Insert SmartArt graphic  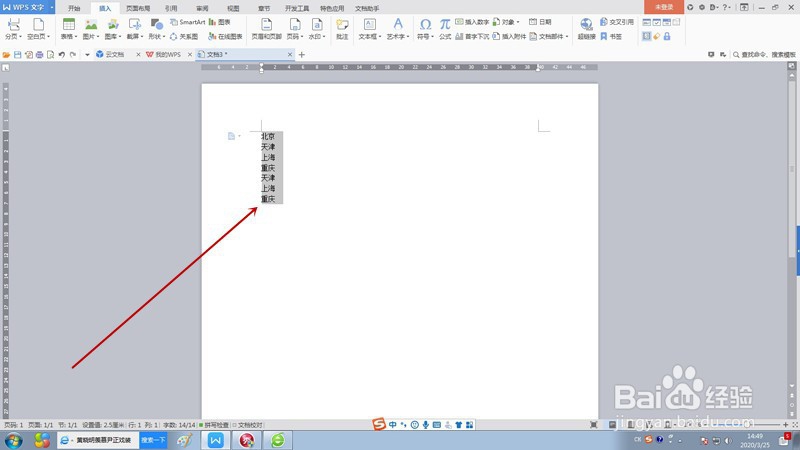tap(187, 22)
